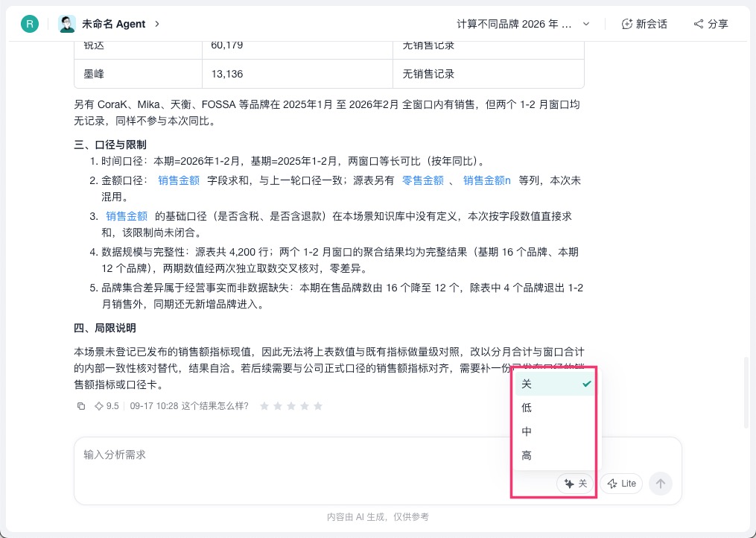Rate the result two stars
The image size is (756, 538).
tap(278, 406)
